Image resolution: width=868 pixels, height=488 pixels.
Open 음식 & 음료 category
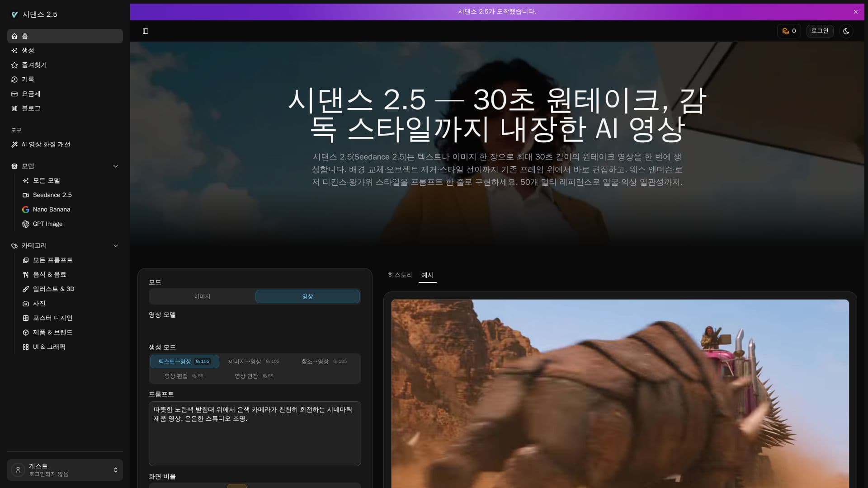click(71, 275)
